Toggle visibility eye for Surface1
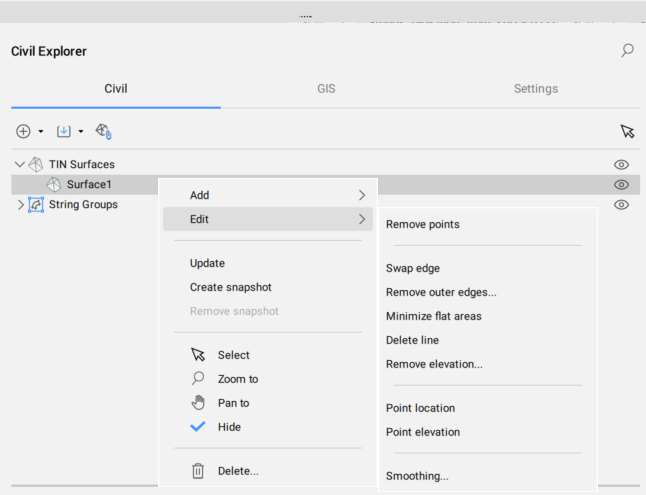Viewport: 646px width, 495px height. point(621,184)
